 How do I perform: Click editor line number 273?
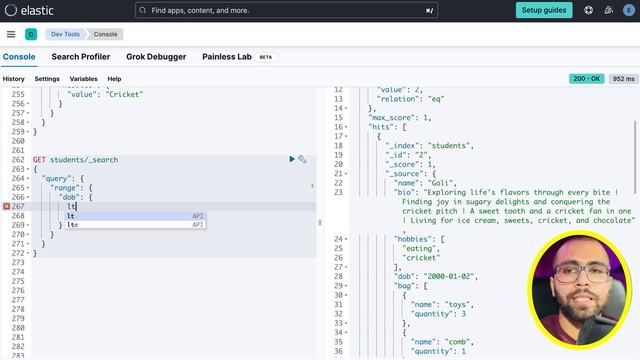click(x=18, y=262)
